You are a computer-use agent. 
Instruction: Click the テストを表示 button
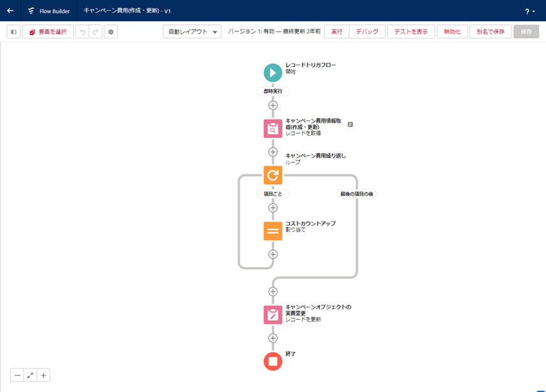tap(411, 32)
